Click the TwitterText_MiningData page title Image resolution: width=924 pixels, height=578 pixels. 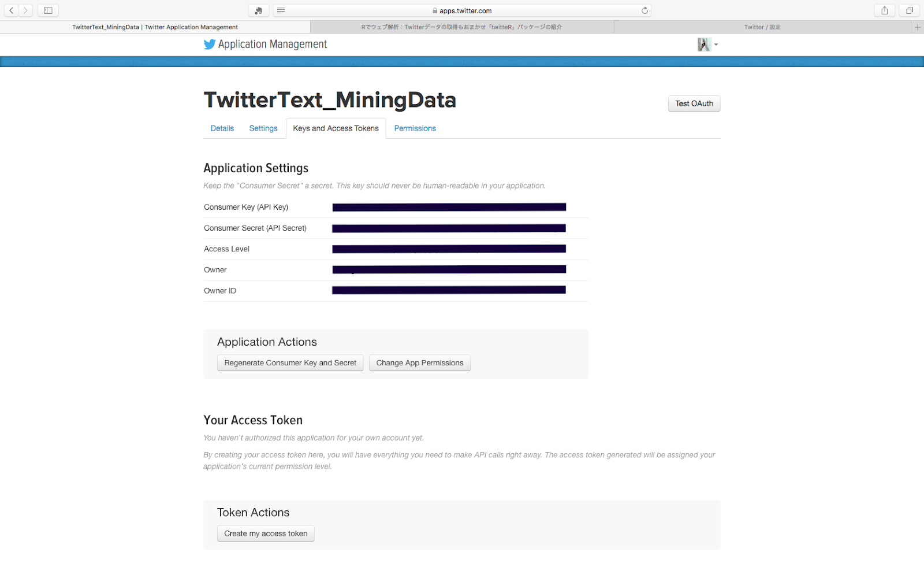pyautogui.click(x=330, y=100)
